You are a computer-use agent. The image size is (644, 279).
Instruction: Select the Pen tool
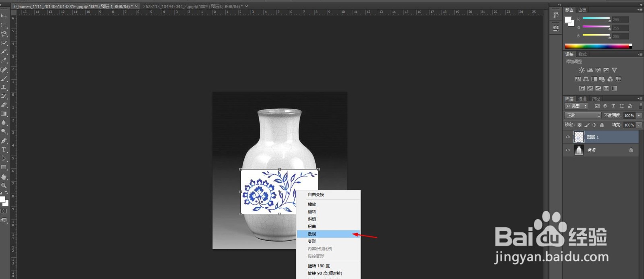coord(4,141)
